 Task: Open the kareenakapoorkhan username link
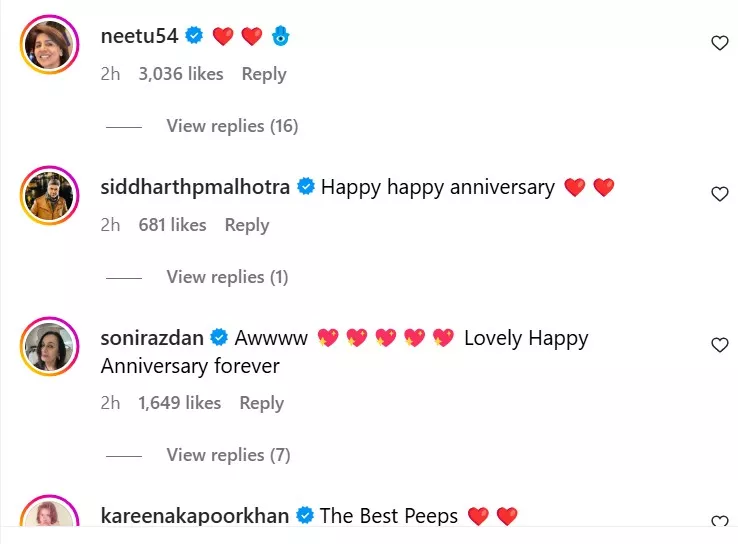pos(195,516)
